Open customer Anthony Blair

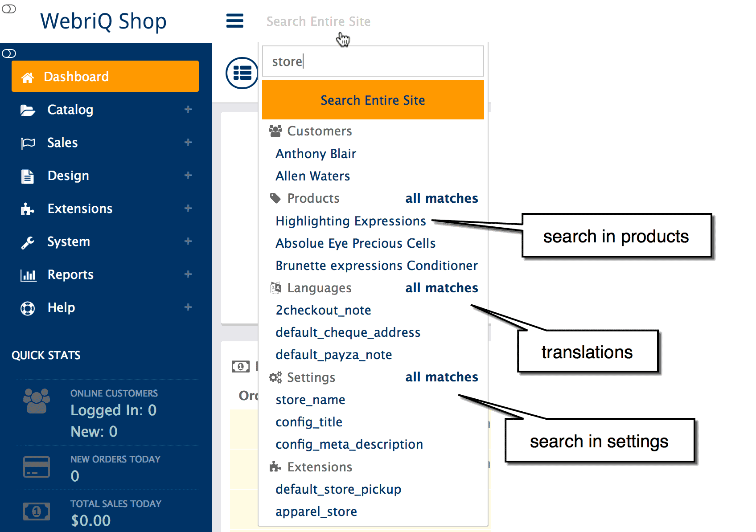click(316, 154)
